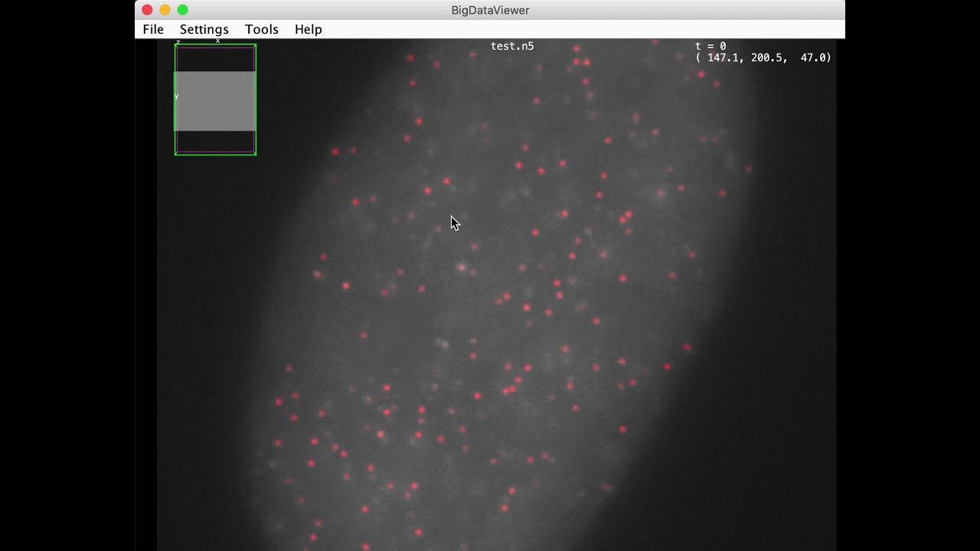Viewport: 980px width, 551px height.
Task: Click the coordinates readout 147.1, 200.5, 47.0
Action: point(763,57)
